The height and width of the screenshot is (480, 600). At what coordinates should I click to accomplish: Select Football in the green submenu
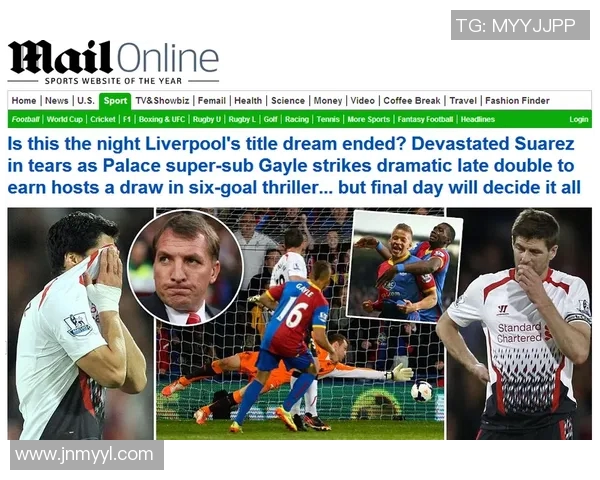[25, 119]
